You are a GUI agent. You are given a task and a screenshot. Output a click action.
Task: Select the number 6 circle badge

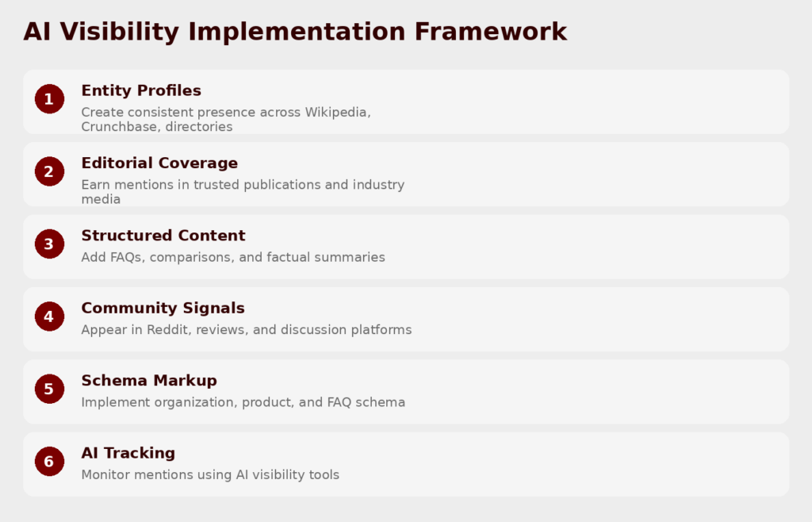(x=49, y=462)
